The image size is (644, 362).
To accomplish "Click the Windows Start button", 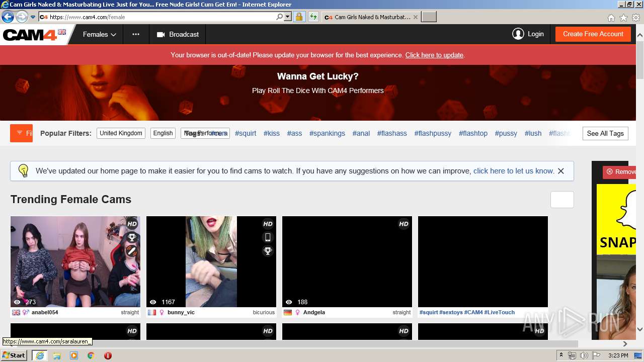I will point(14,355).
